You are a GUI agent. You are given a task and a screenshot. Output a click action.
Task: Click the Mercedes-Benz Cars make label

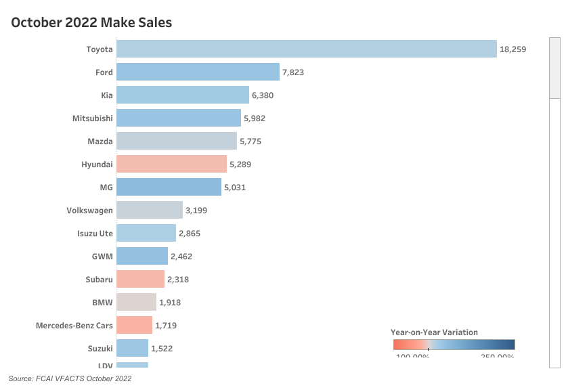74,326
